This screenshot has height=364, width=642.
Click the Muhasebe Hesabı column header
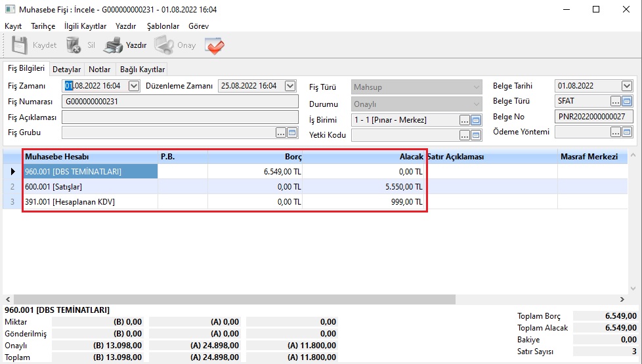point(90,157)
